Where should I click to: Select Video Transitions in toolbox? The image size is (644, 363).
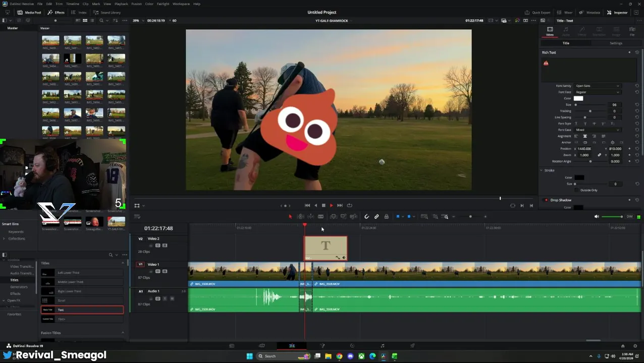21,266
